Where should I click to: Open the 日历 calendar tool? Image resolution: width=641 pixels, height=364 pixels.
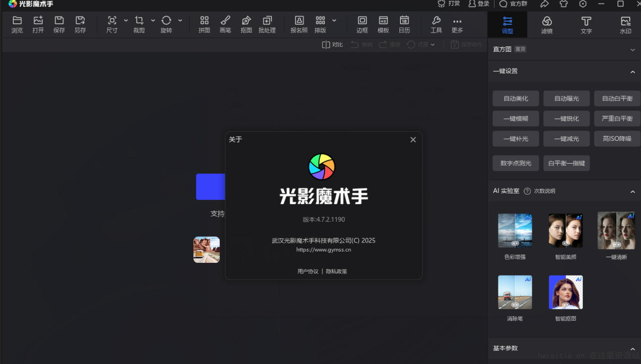click(x=404, y=24)
